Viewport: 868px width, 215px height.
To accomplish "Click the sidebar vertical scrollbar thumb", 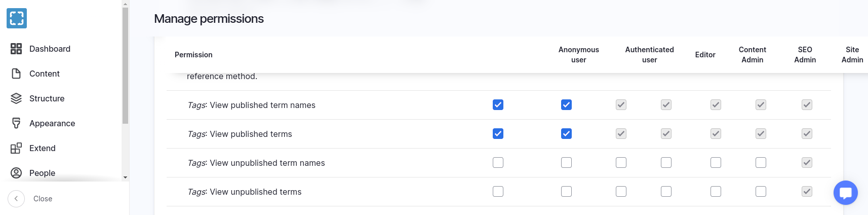I will pos(125,66).
